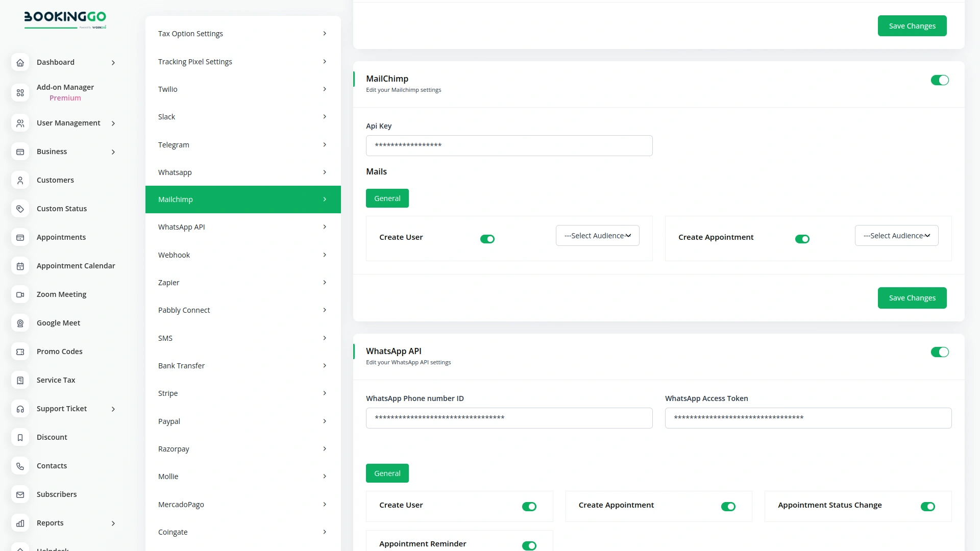Open the Select Audience dropdown for Create User
Viewport: 980px width, 551px height.
click(597, 235)
